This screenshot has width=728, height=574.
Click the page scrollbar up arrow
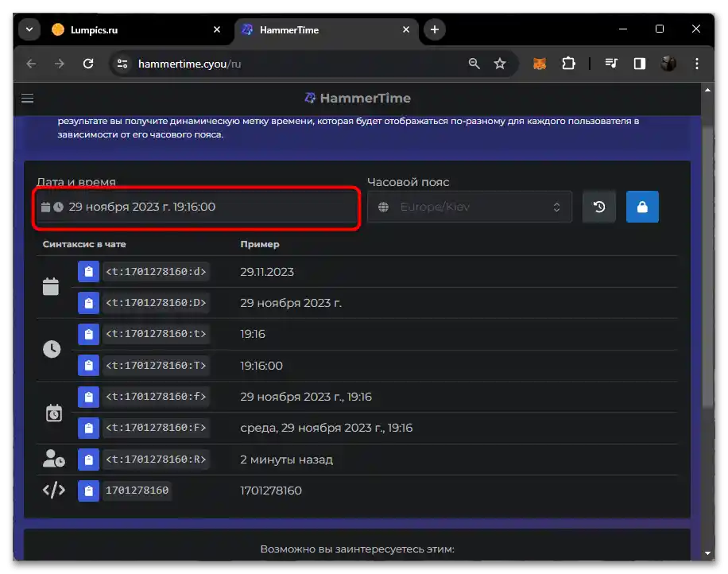(707, 90)
